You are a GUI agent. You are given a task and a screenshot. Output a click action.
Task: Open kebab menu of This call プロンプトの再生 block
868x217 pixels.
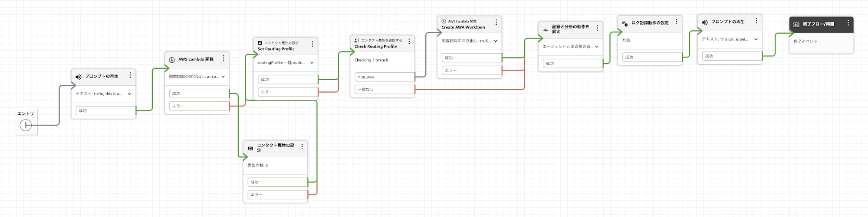pyautogui.click(x=756, y=20)
